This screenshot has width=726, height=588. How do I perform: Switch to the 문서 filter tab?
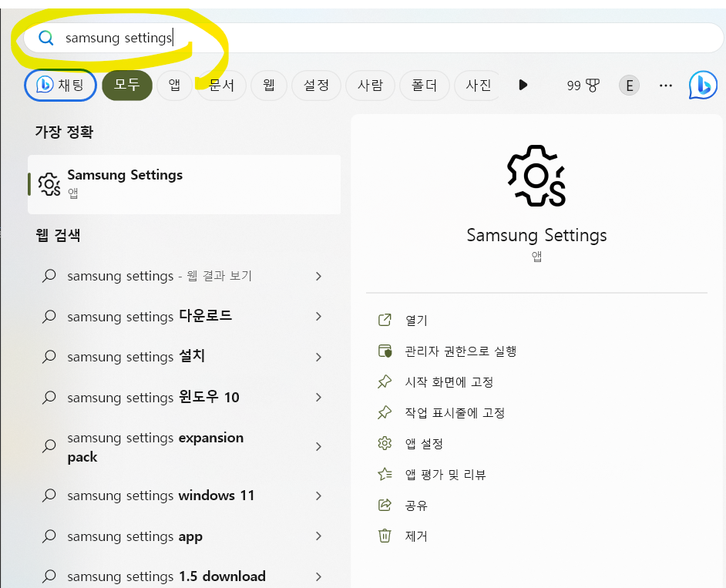221,86
